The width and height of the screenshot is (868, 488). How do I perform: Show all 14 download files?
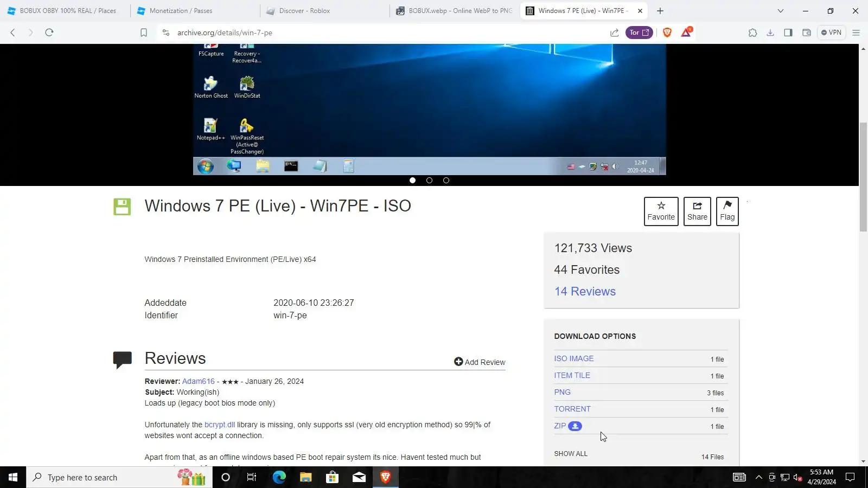tap(571, 454)
